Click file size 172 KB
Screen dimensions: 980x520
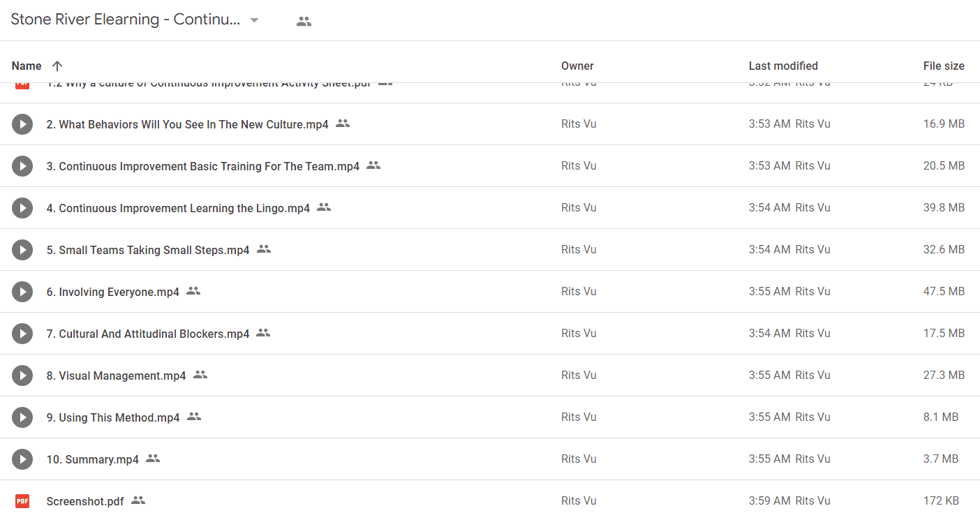941,501
